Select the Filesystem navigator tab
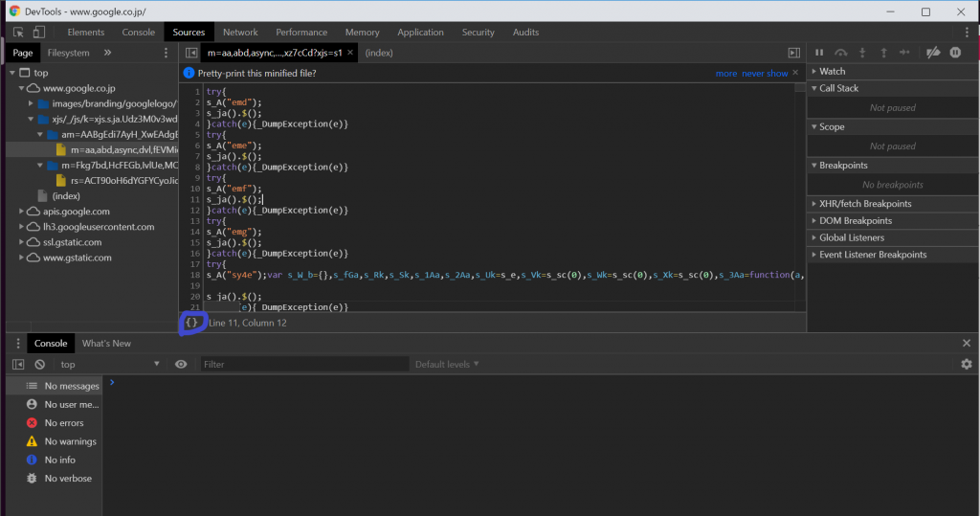 68,53
